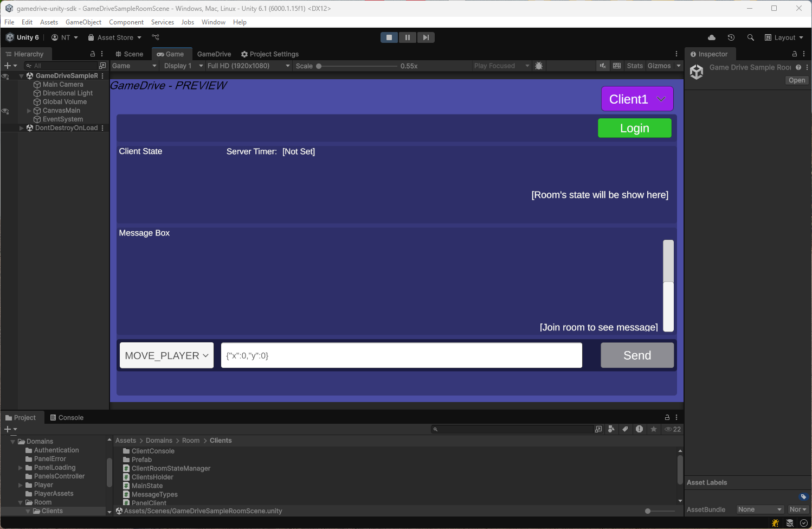Enable Stats overlay in the Game view
The image size is (812, 529).
click(x=634, y=66)
